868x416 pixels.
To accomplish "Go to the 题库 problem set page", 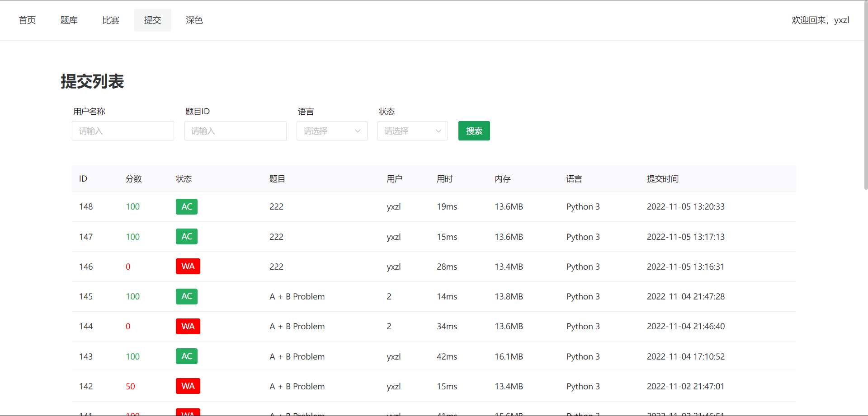I will [x=69, y=20].
